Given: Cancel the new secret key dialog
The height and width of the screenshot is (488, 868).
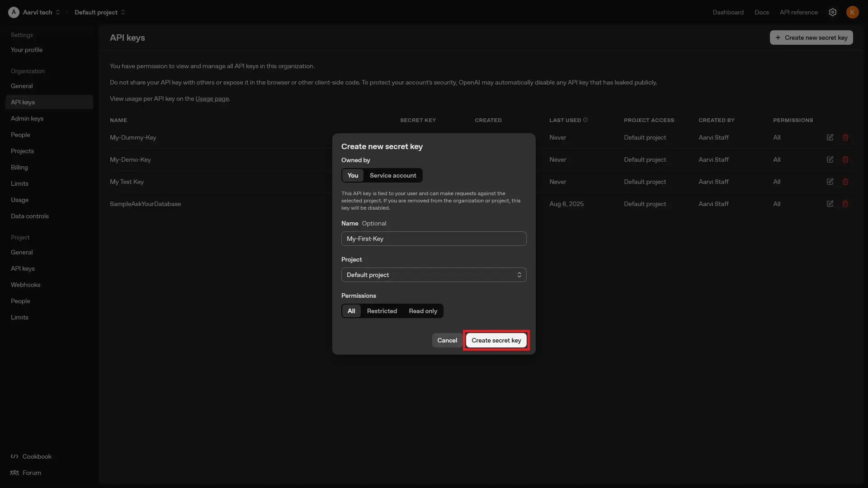Looking at the screenshot, I should tap(447, 340).
